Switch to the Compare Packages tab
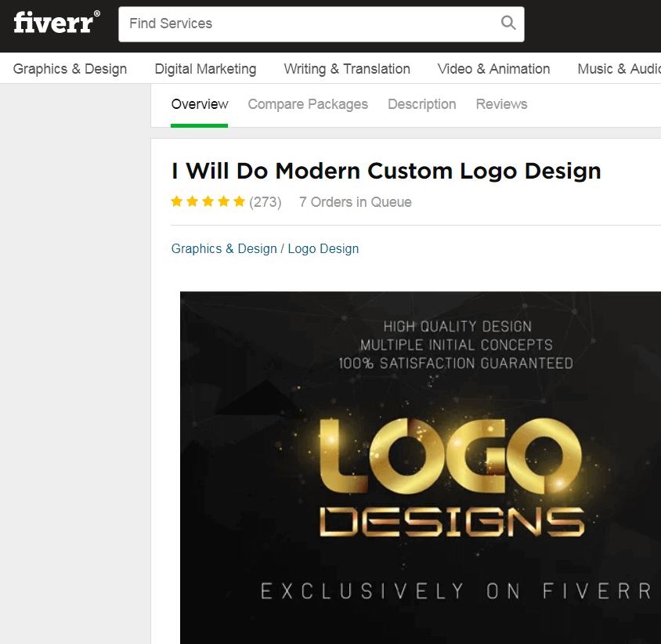This screenshot has width=661, height=644. click(308, 104)
